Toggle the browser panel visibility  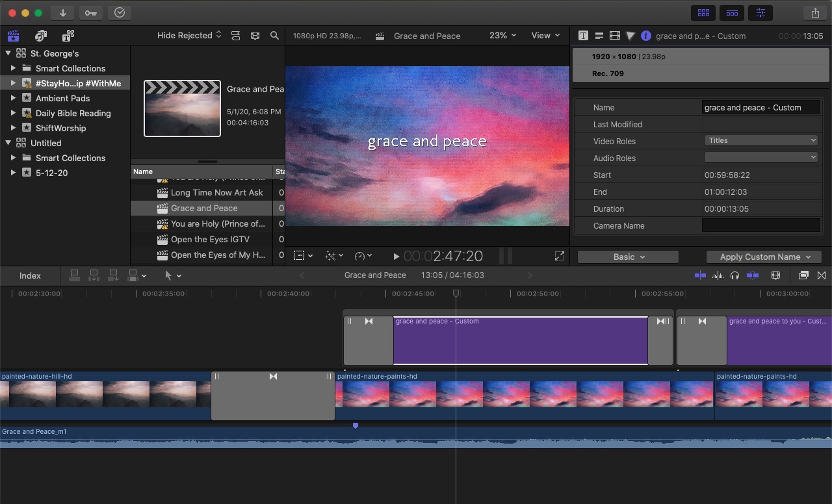(703, 12)
